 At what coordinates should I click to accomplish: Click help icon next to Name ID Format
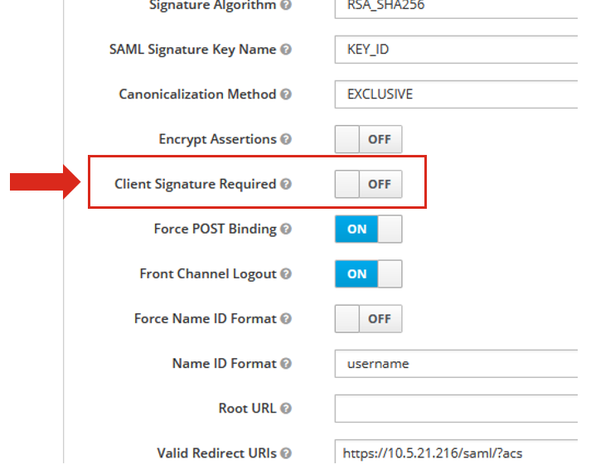pyautogui.click(x=286, y=364)
